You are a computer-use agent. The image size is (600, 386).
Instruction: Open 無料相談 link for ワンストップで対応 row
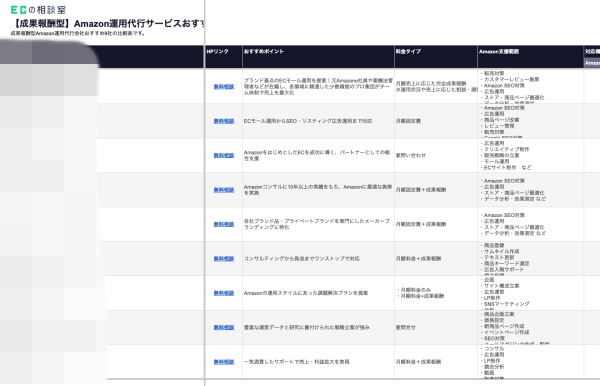pyautogui.click(x=224, y=259)
